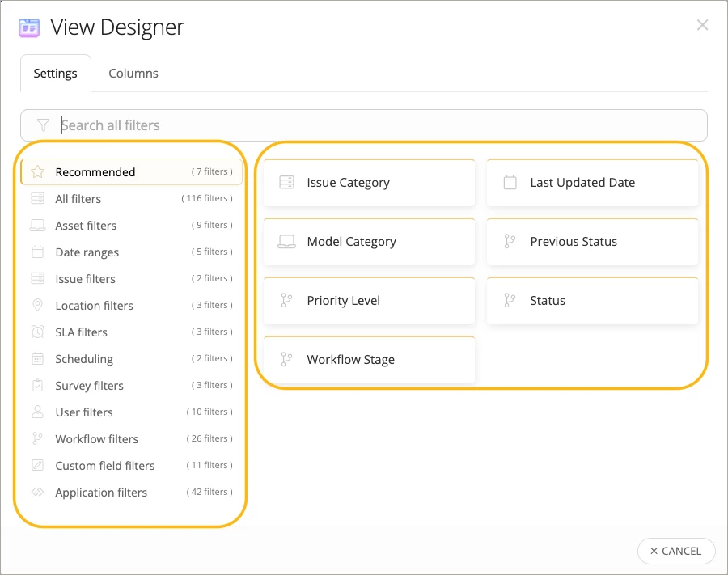Click the alarm clock icon for SLA filters

click(37, 332)
